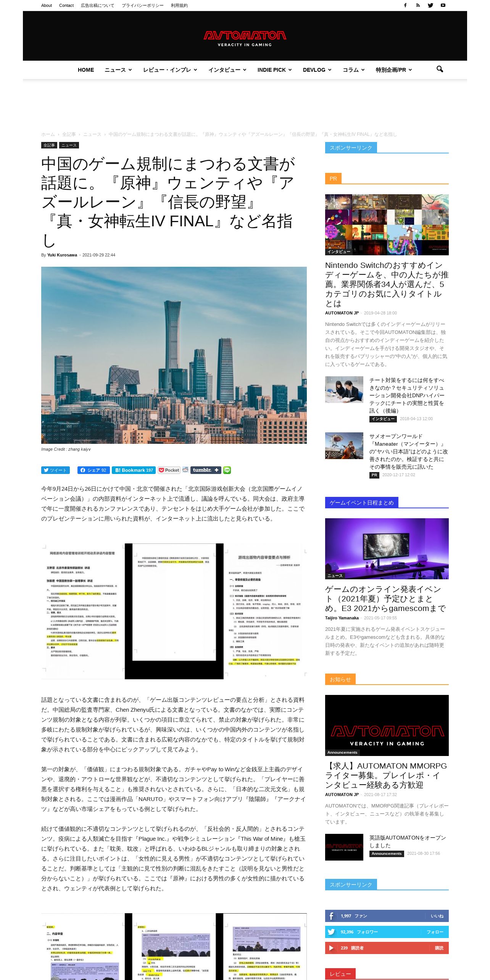Go to HOME in navigation
Image resolution: width=490 pixels, height=980 pixels.
tap(86, 70)
